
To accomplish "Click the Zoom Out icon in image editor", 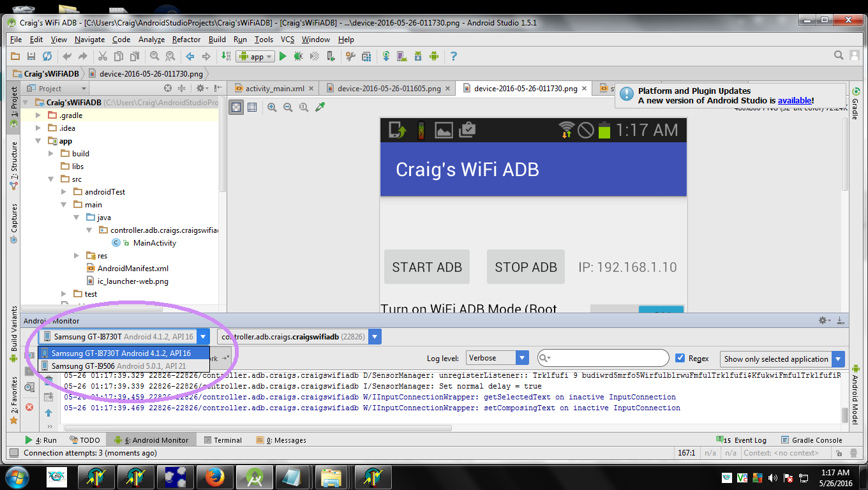I will point(288,107).
